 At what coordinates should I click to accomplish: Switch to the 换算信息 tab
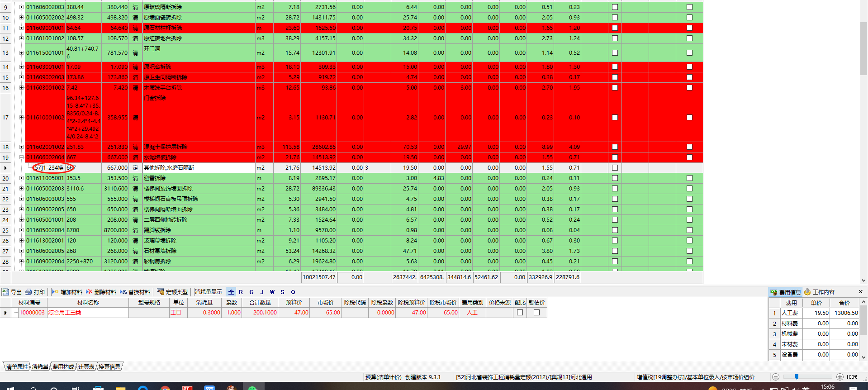(x=109, y=366)
